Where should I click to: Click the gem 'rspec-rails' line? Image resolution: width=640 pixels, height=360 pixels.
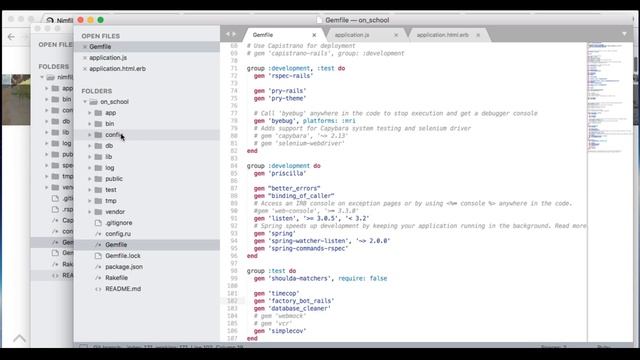point(283,76)
